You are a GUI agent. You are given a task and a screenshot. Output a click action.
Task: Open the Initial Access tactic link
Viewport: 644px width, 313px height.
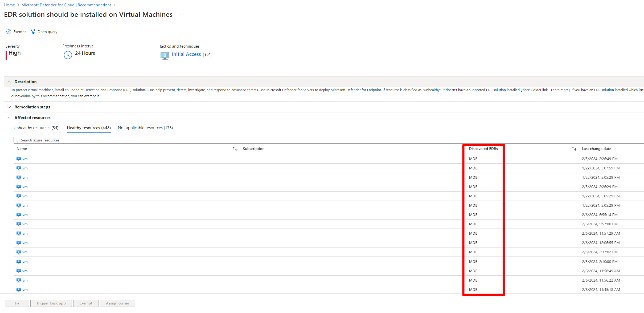coord(186,54)
